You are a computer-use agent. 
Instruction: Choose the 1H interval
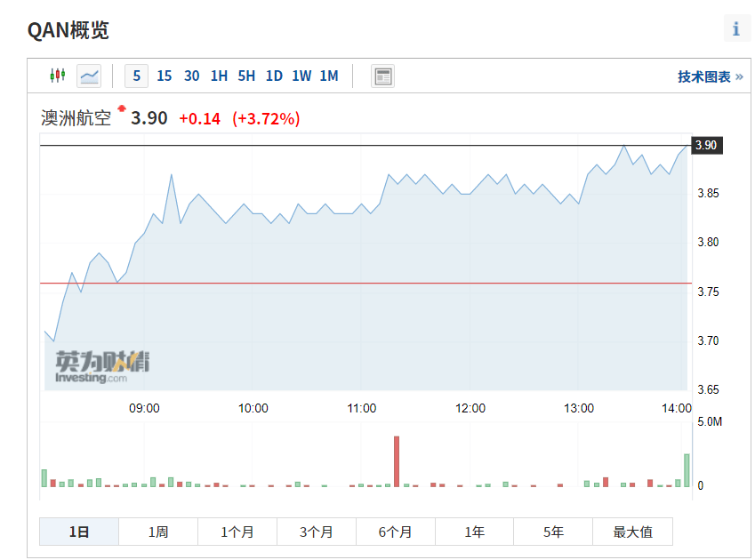(219, 76)
